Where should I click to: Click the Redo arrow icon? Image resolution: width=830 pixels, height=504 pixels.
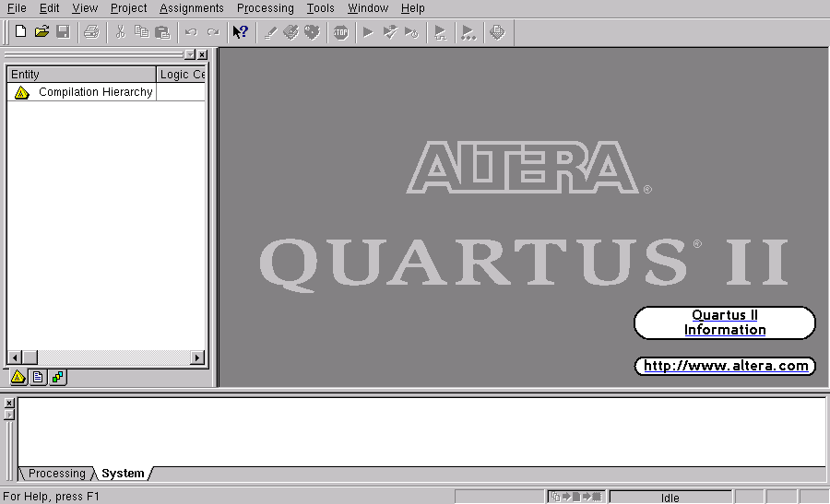[x=213, y=32]
